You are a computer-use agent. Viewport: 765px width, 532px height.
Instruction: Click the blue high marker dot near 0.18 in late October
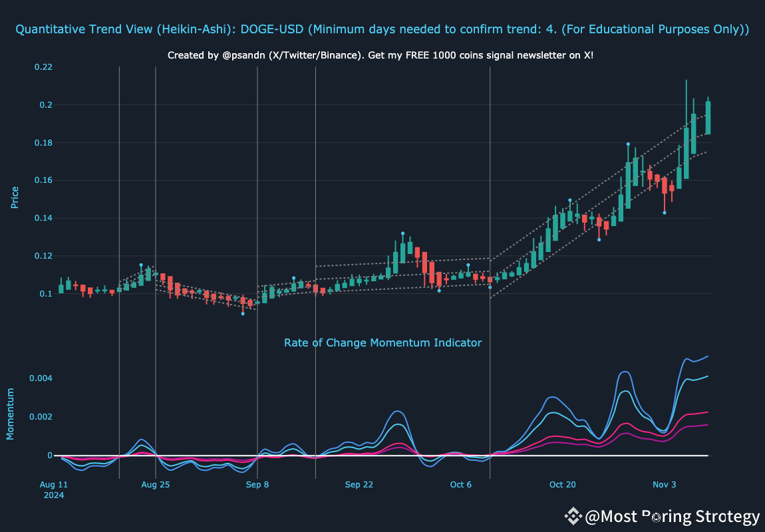pyautogui.click(x=628, y=144)
